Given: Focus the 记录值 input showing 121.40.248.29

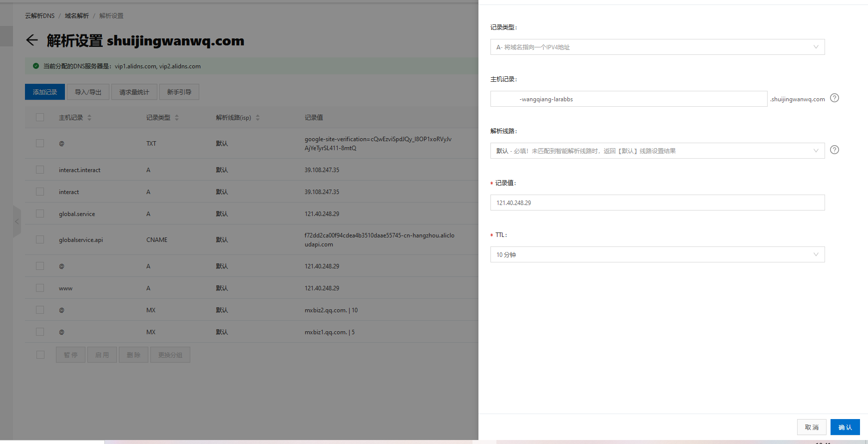Looking at the screenshot, I should pos(657,203).
